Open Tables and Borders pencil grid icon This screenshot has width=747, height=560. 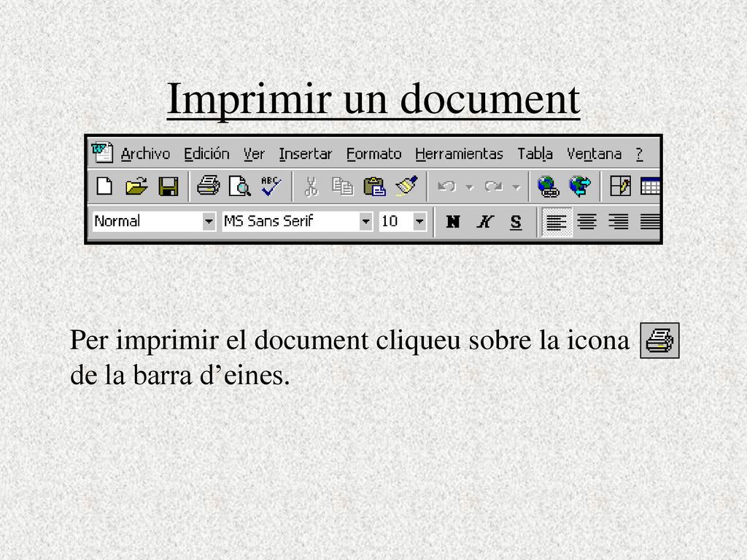click(x=620, y=186)
